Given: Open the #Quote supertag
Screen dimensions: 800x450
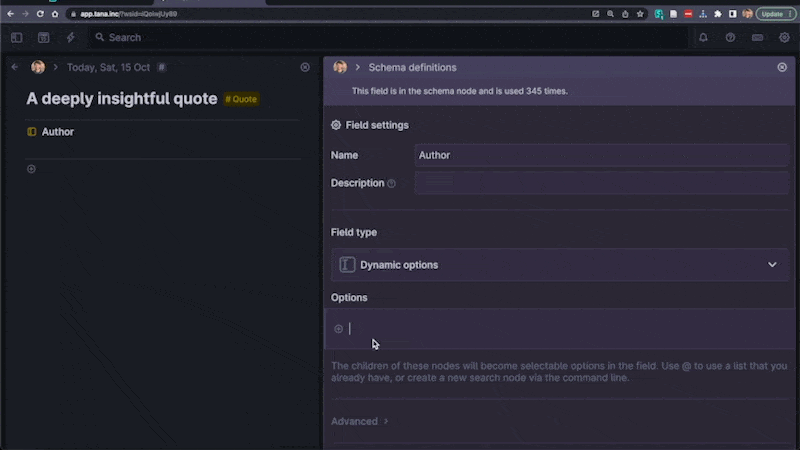Looking at the screenshot, I should [241, 99].
